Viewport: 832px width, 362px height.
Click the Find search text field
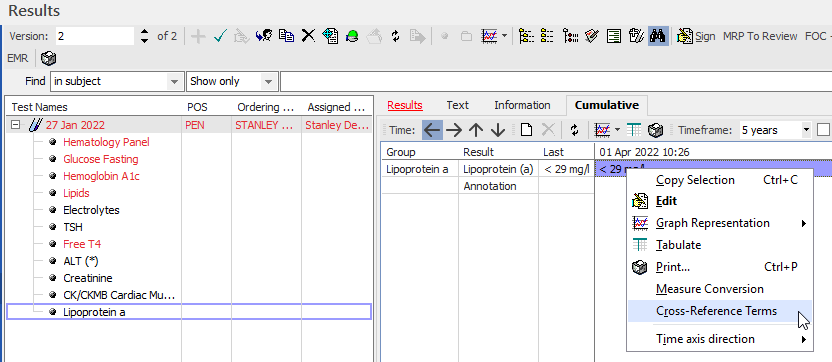point(556,82)
